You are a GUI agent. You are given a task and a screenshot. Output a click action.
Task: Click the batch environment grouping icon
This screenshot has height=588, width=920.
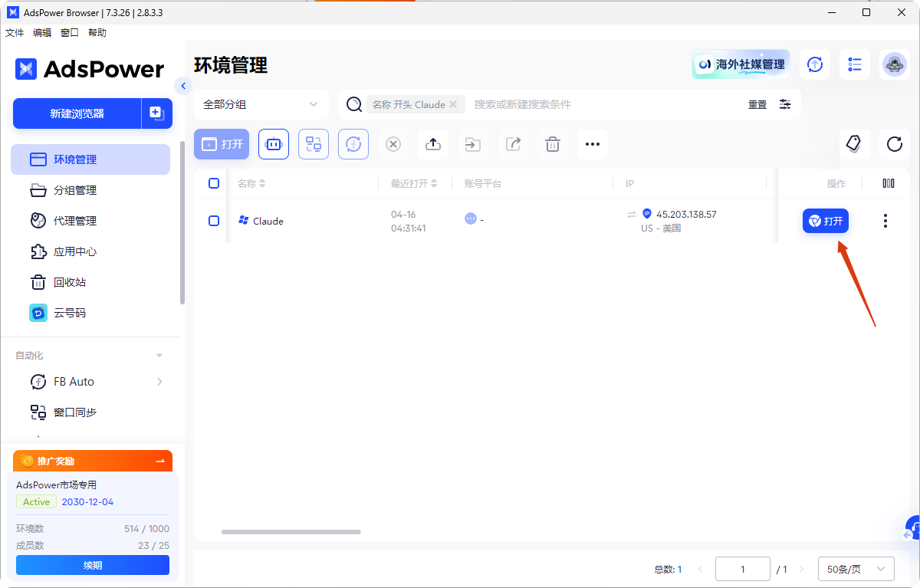click(x=314, y=144)
